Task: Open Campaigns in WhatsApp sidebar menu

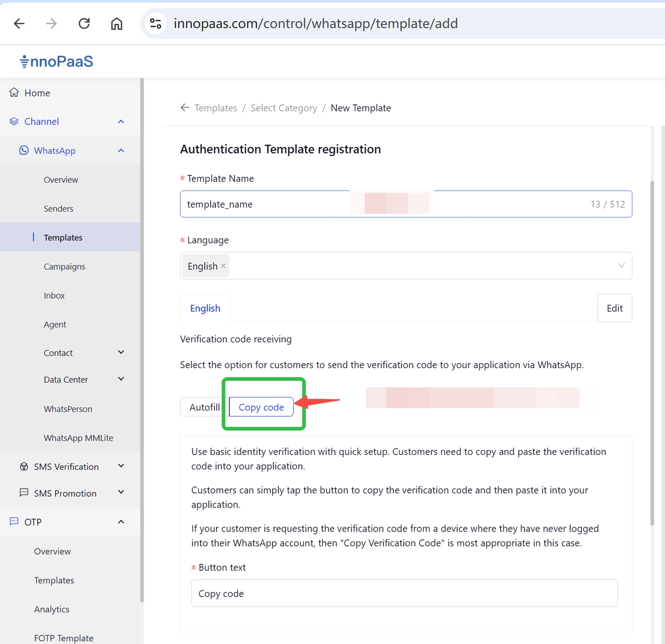Action: tap(64, 267)
